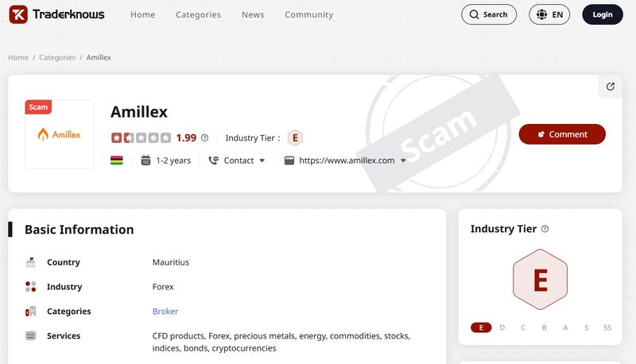Click the calendar icon beside 1-2 years
Viewport: 636px width, 364px height.
point(145,161)
